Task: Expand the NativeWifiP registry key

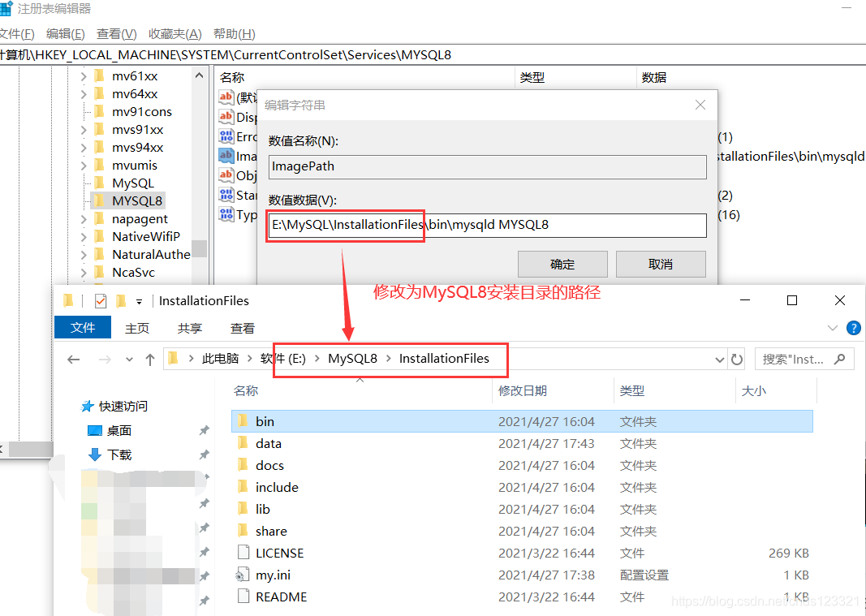Action: tap(84, 236)
